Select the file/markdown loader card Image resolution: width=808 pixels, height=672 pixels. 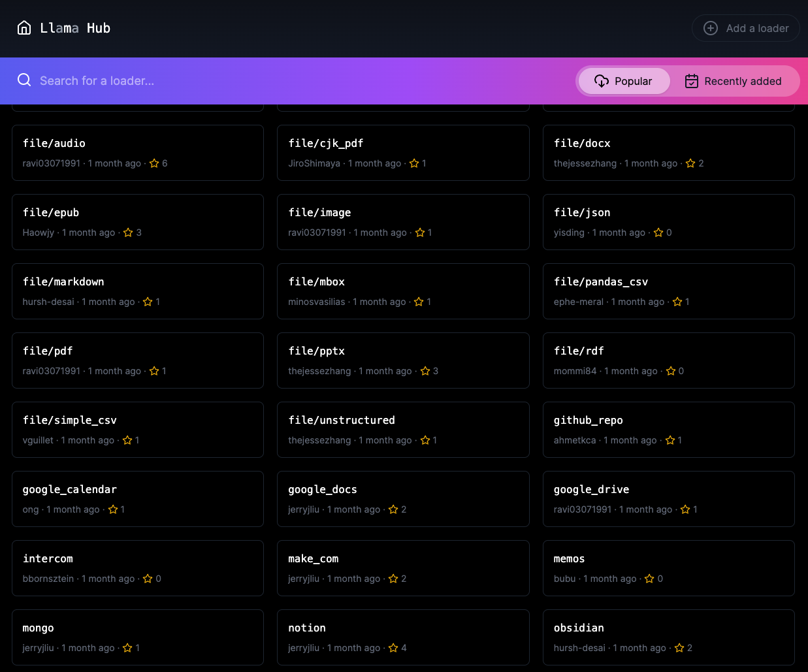coord(137,291)
